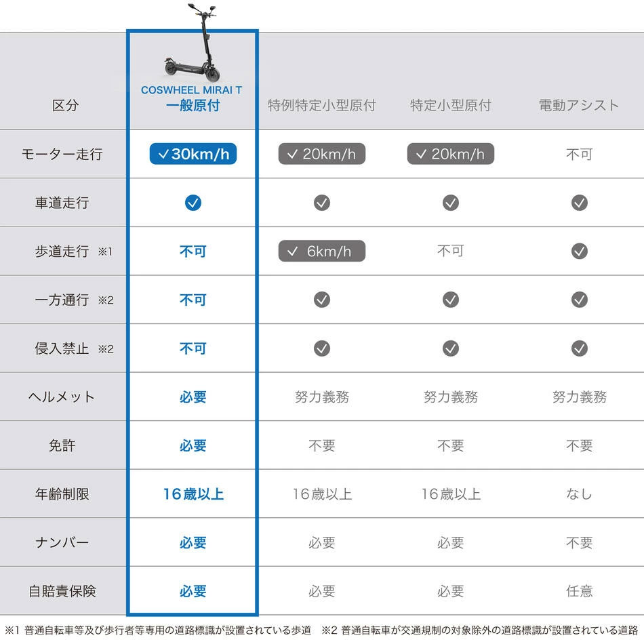Click 必要 in 自賠責保険 row under 特例特定小型原付
The height and width of the screenshot is (644, 644).
point(321,591)
